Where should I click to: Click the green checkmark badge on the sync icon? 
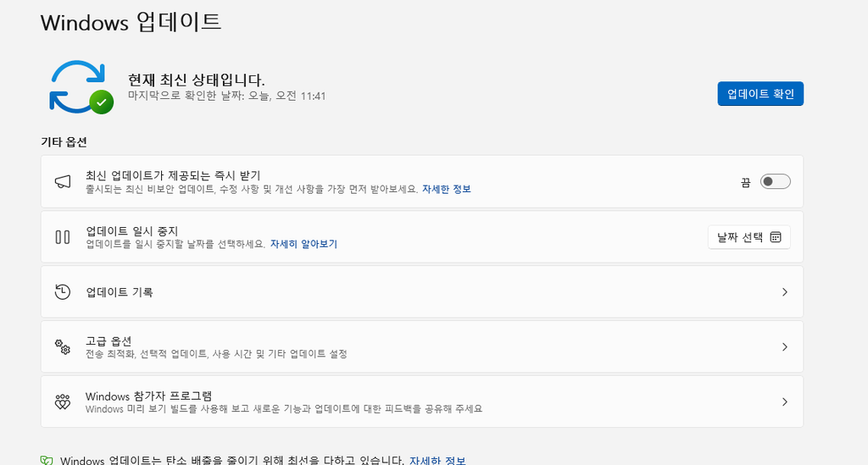click(x=102, y=102)
